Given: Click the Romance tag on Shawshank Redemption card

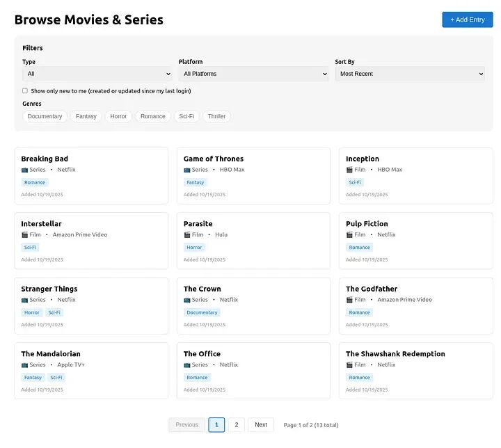Looking at the screenshot, I should pos(360,377).
